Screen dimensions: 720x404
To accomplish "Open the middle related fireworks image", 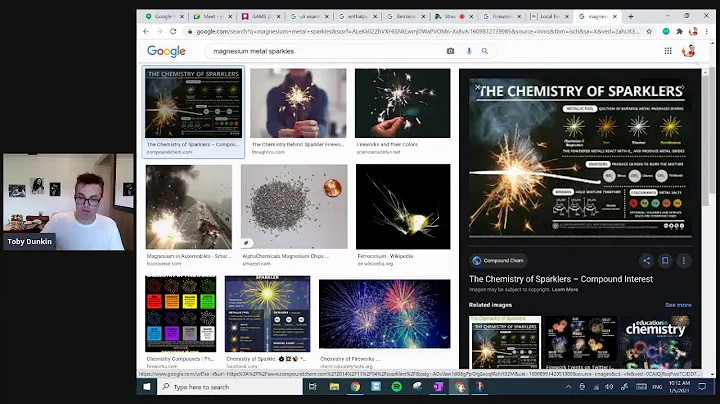I will pyautogui.click(x=581, y=340).
